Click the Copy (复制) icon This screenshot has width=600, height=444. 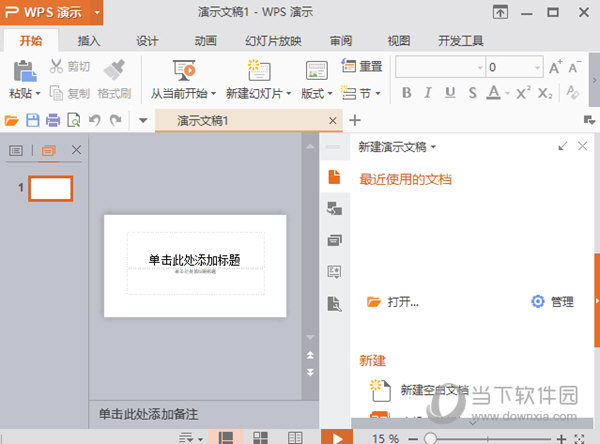[x=57, y=93]
